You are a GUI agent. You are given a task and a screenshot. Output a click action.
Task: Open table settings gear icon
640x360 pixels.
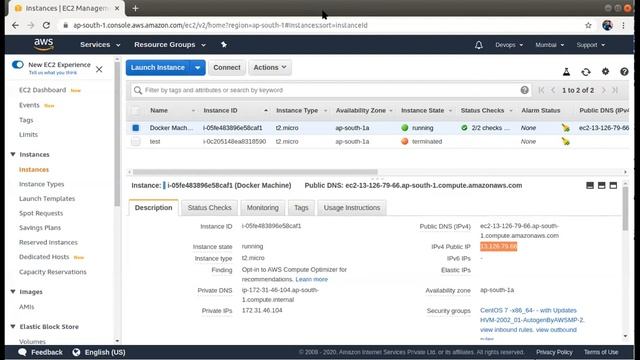pyautogui.click(x=605, y=71)
